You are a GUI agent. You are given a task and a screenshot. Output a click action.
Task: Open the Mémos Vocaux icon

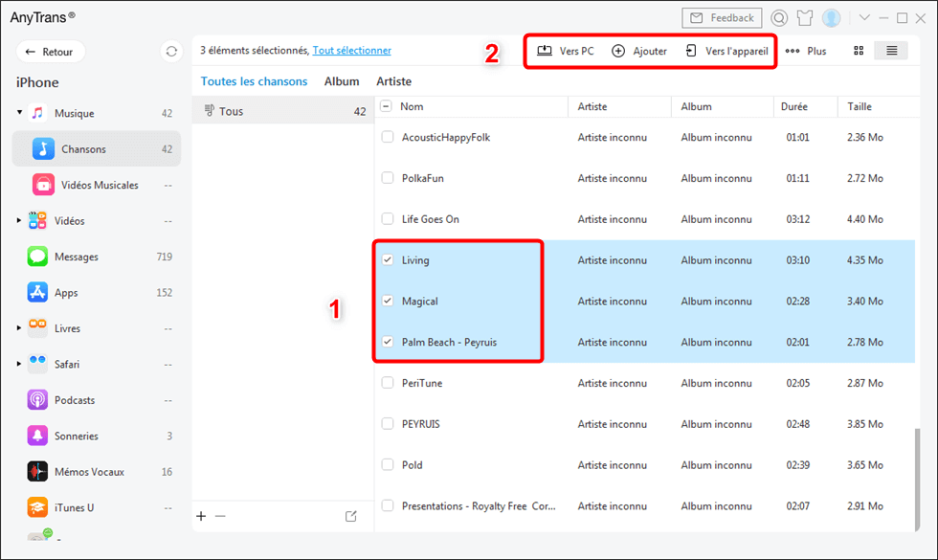37,471
